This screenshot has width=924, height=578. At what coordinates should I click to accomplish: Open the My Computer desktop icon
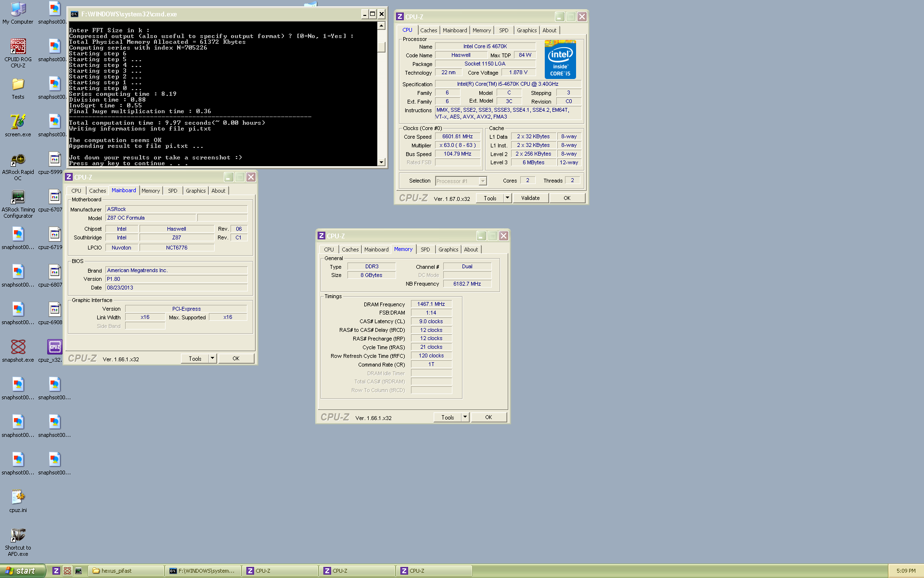click(18, 13)
